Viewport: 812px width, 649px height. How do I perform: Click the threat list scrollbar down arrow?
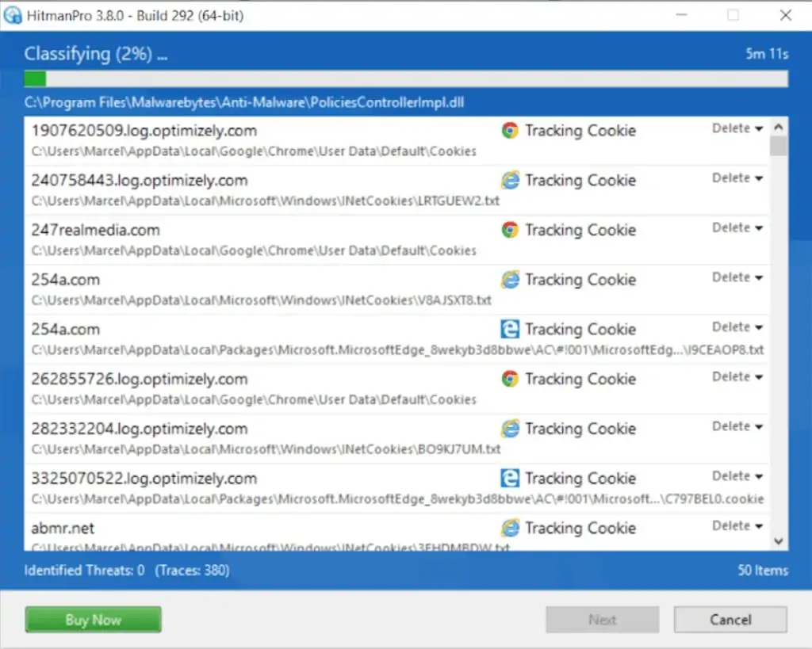coord(779,541)
